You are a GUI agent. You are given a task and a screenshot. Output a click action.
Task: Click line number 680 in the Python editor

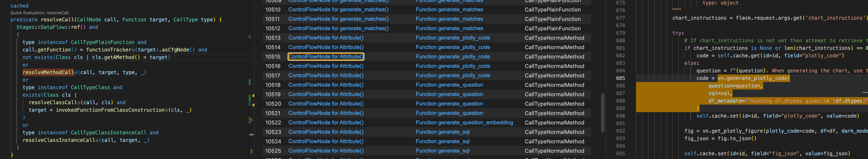click(620, 40)
